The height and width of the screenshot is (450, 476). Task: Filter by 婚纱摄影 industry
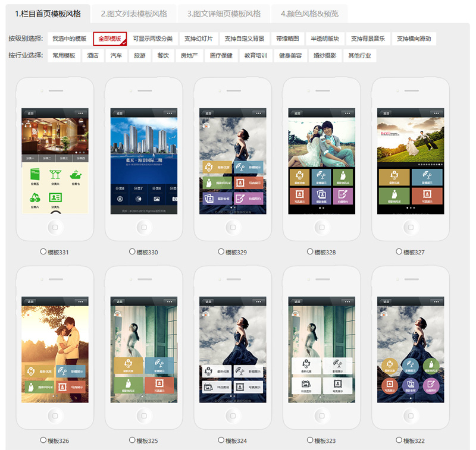(x=325, y=56)
